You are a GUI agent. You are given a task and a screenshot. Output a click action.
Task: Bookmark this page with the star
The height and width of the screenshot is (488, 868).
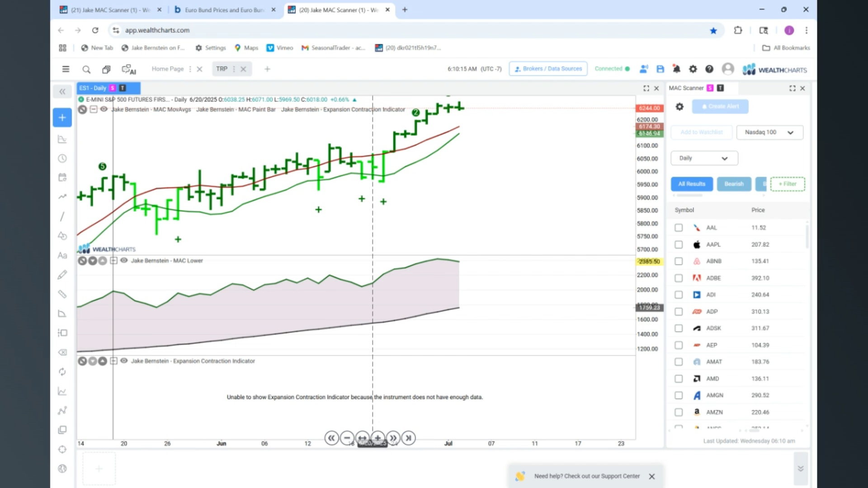[x=713, y=31]
